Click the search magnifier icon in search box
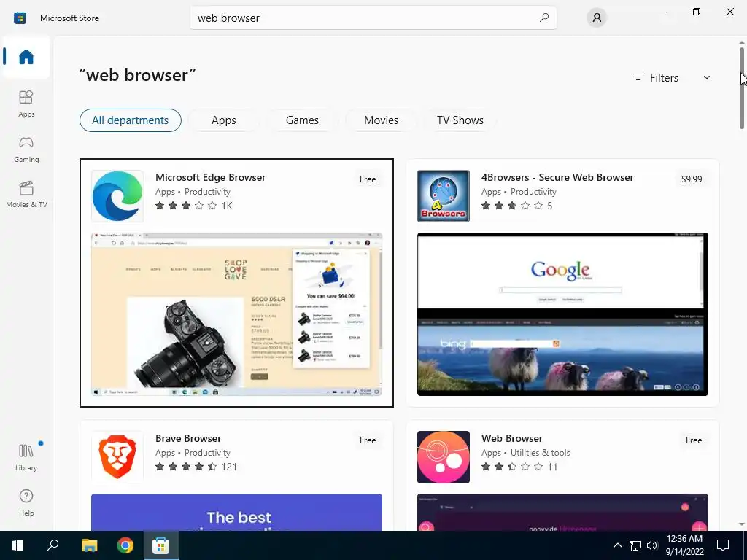 [544, 17]
